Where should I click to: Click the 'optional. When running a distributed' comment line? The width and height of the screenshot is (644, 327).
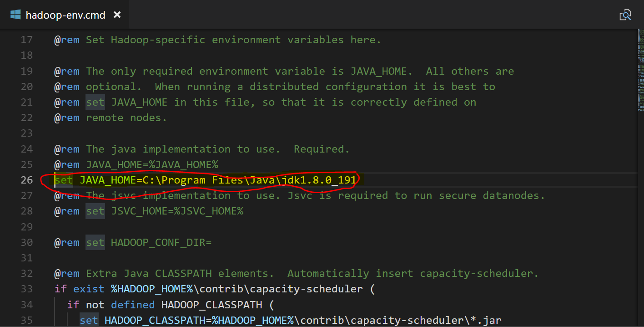pos(275,87)
